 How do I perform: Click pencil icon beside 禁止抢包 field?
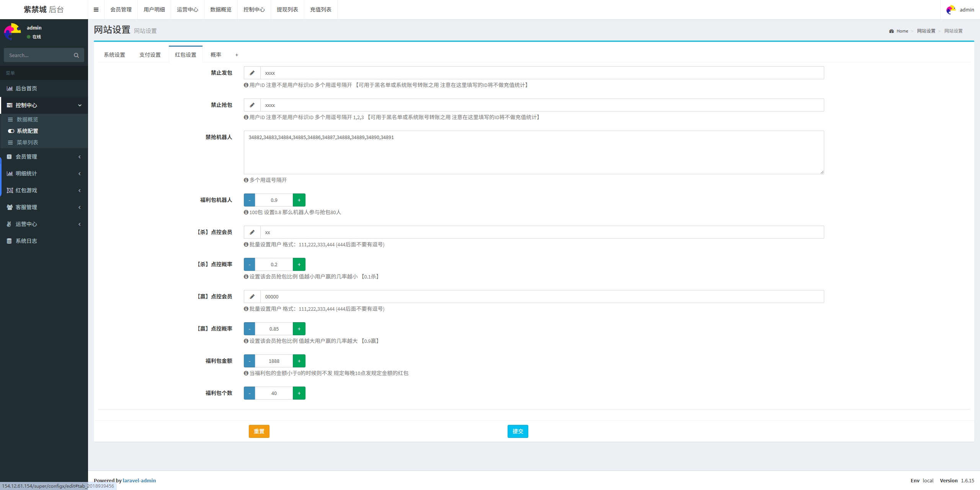pyautogui.click(x=252, y=105)
